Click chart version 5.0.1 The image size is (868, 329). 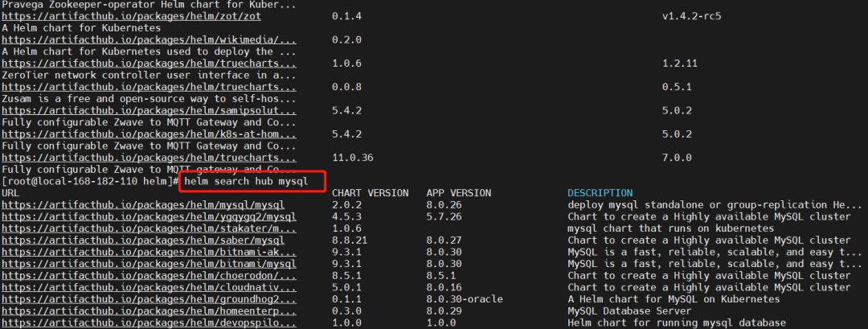point(346,287)
